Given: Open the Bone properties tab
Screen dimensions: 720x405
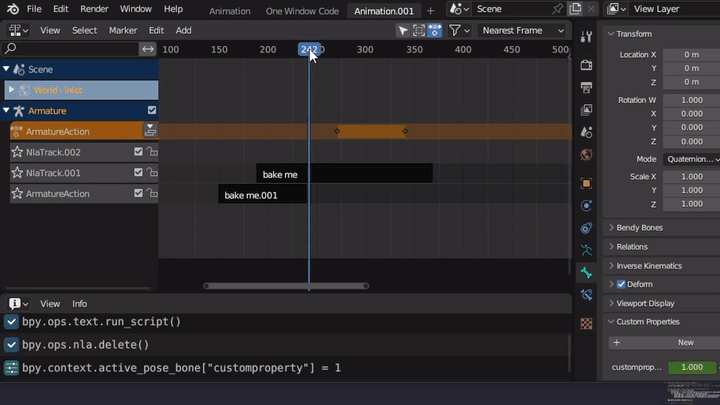Looking at the screenshot, I should tap(586, 273).
